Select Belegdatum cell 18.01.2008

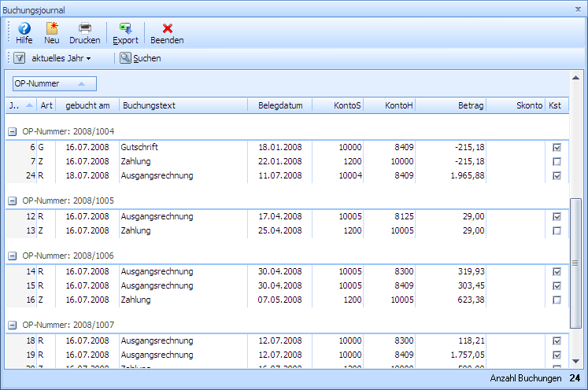279,147
